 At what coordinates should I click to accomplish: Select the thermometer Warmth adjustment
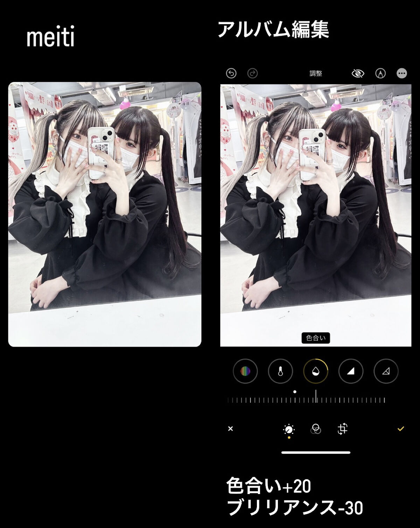(280, 371)
